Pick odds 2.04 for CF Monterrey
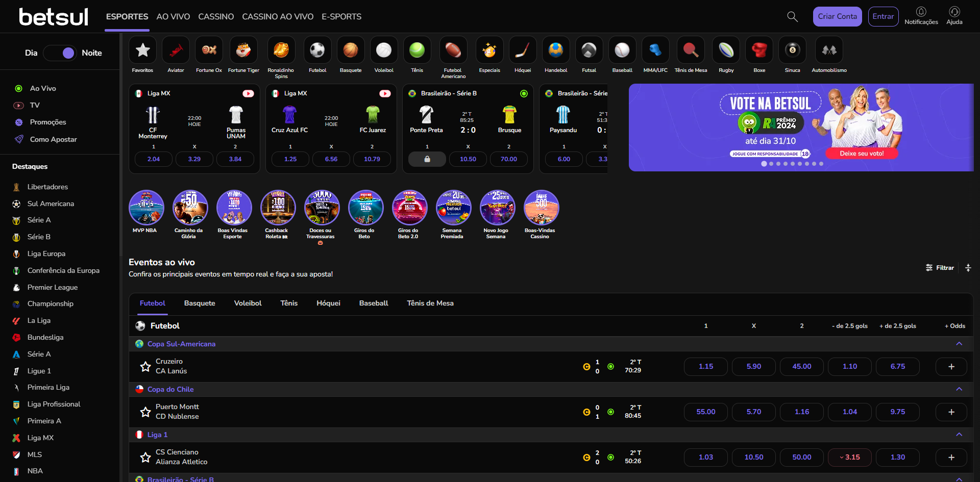980x482 pixels. coord(154,159)
